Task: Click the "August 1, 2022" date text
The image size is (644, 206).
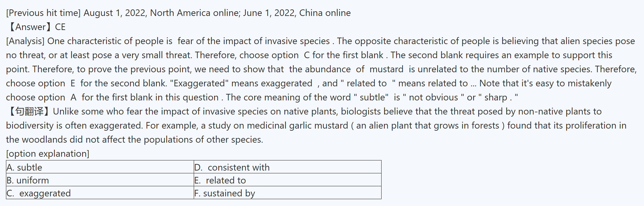Action: (x=115, y=13)
